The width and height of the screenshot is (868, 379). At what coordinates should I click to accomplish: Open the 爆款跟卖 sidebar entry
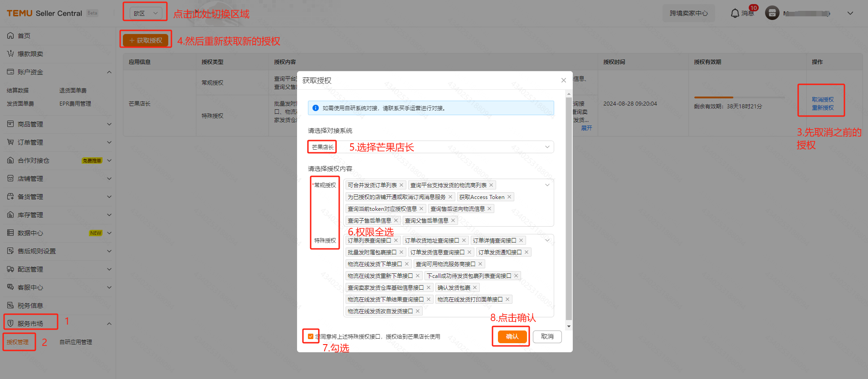(x=25, y=54)
